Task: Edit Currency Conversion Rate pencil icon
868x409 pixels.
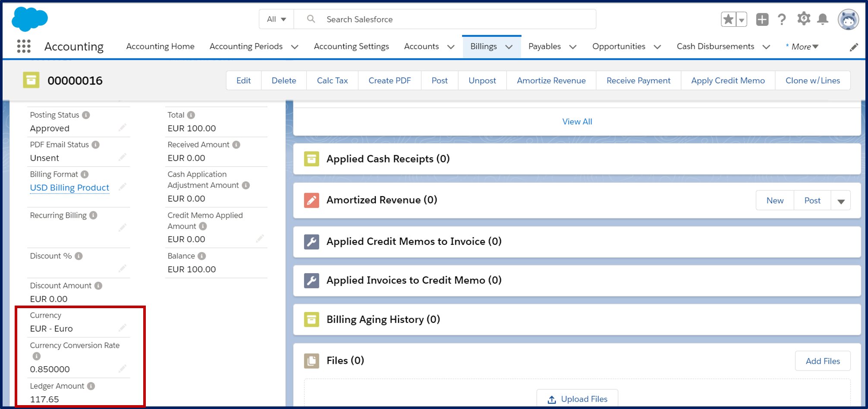Action: pos(123,368)
